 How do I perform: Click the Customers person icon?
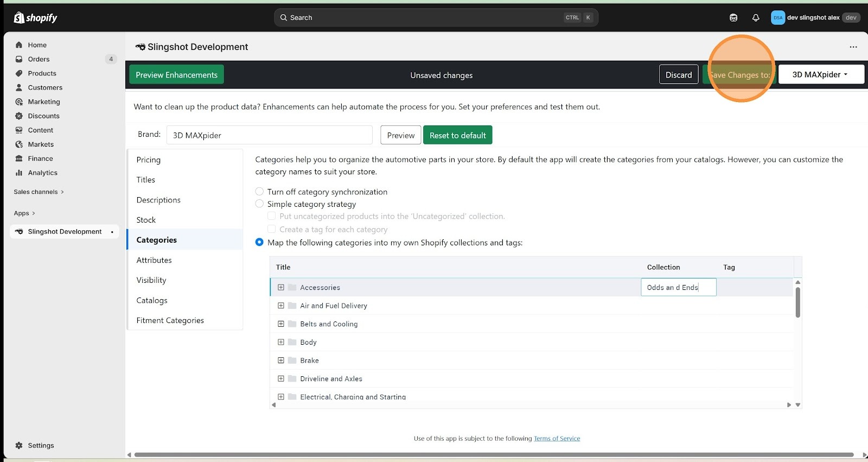pos(19,87)
